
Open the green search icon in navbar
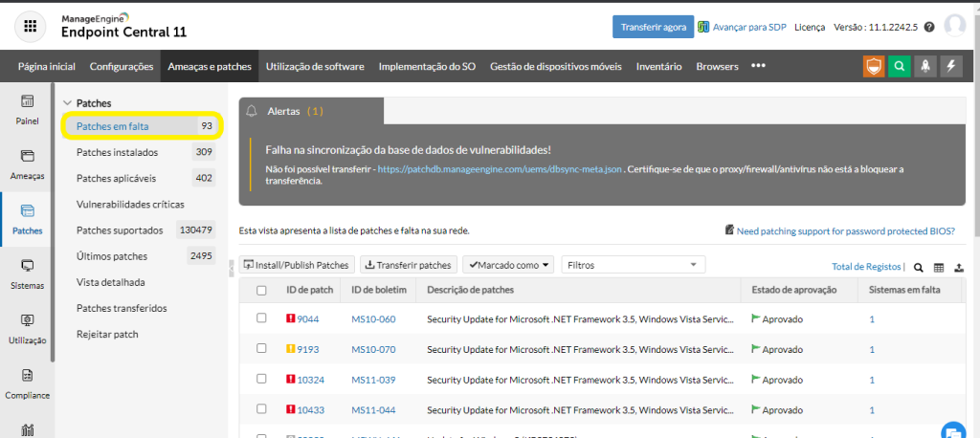[x=899, y=66]
